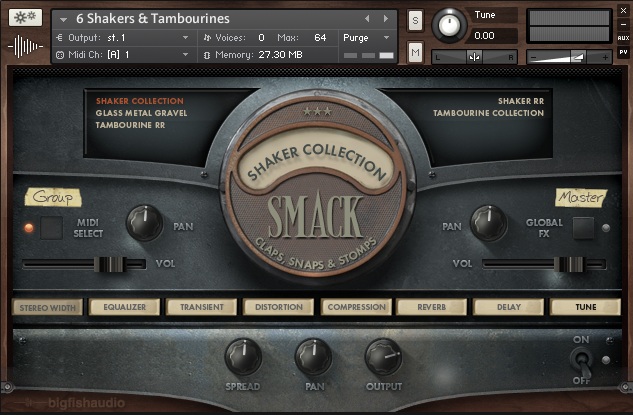Image resolution: width=633 pixels, height=415 pixels.
Task: Toggle the Global FX button
Action: click(583, 228)
